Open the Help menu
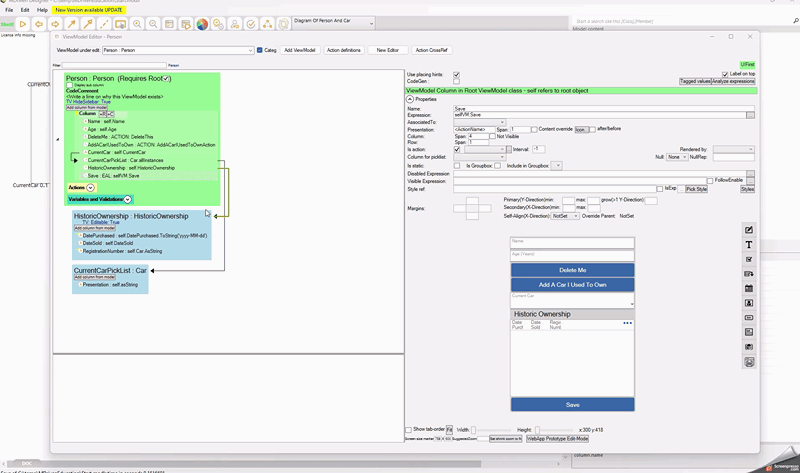 tap(42, 10)
